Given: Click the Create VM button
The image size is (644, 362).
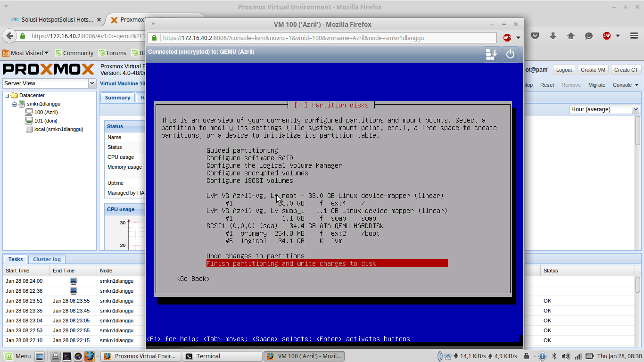Looking at the screenshot, I should coord(593,70).
